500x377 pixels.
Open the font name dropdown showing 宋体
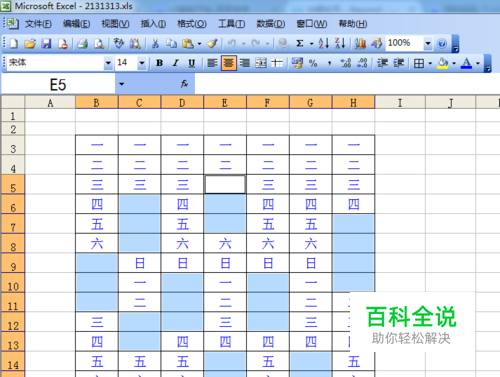[x=108, y=63]
